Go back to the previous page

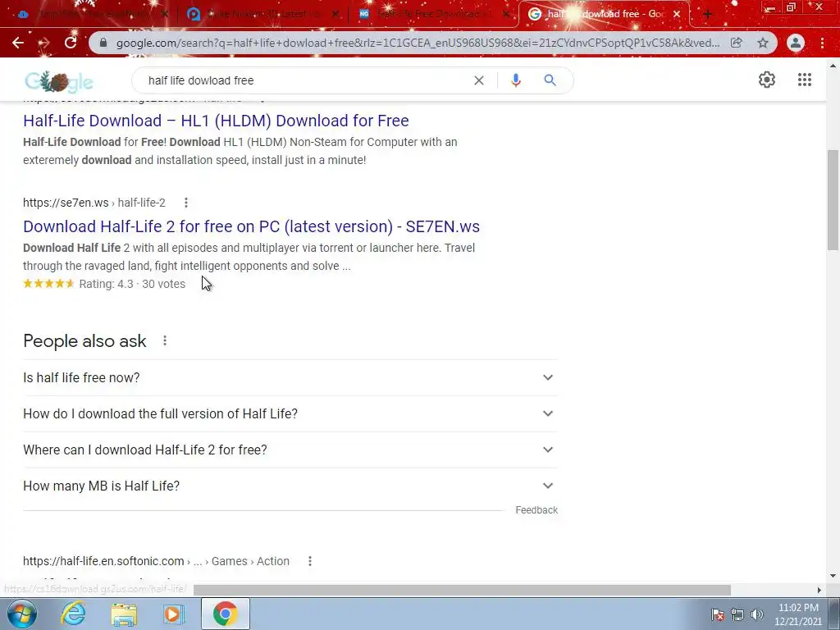[x=18, y=43]
